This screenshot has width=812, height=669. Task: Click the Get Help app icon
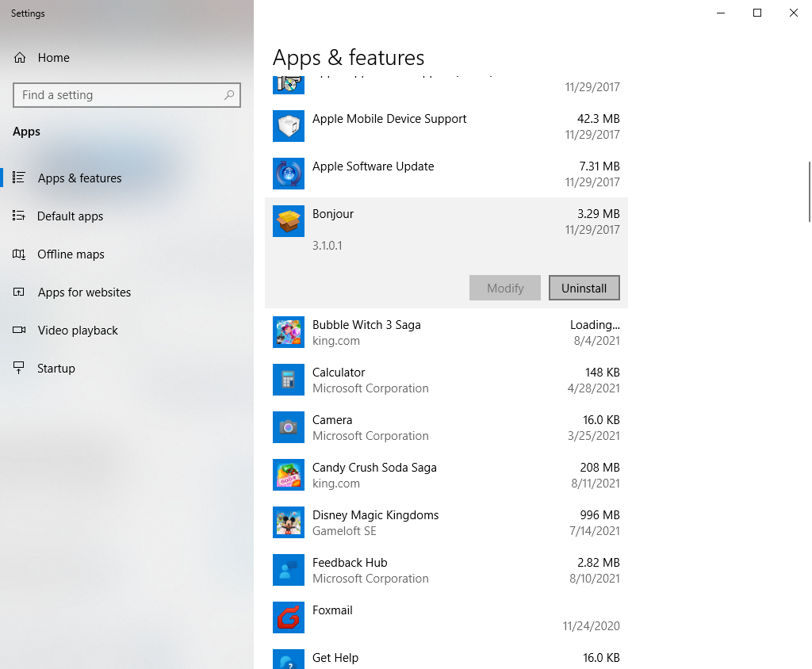(289, 659)
